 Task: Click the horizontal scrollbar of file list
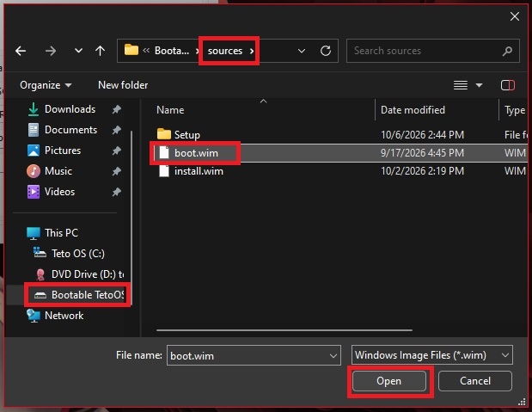(284, 329)
